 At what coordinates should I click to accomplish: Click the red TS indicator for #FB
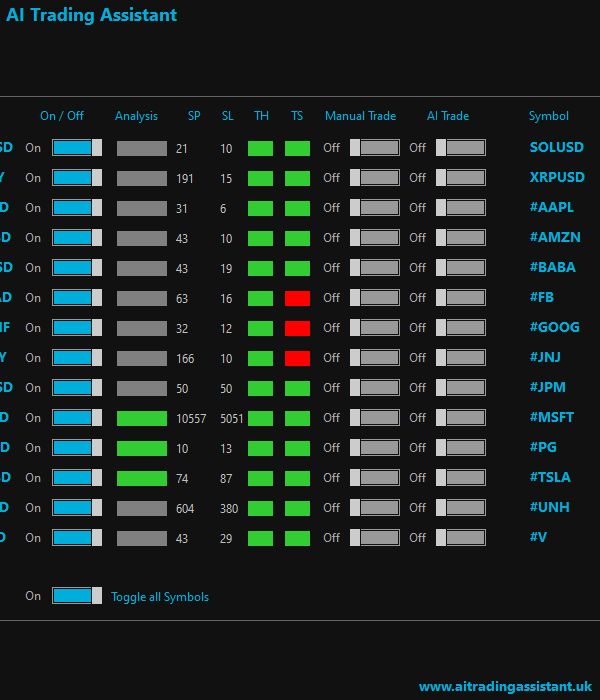click(297, 298)
